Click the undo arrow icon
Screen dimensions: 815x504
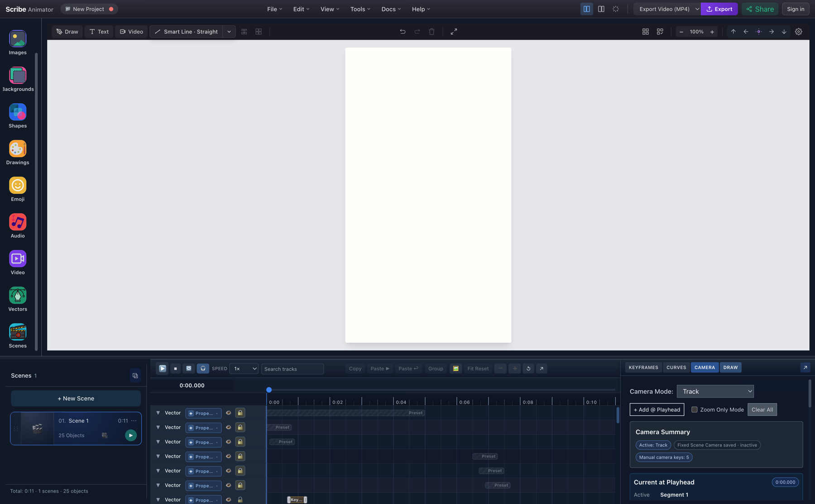403,32
